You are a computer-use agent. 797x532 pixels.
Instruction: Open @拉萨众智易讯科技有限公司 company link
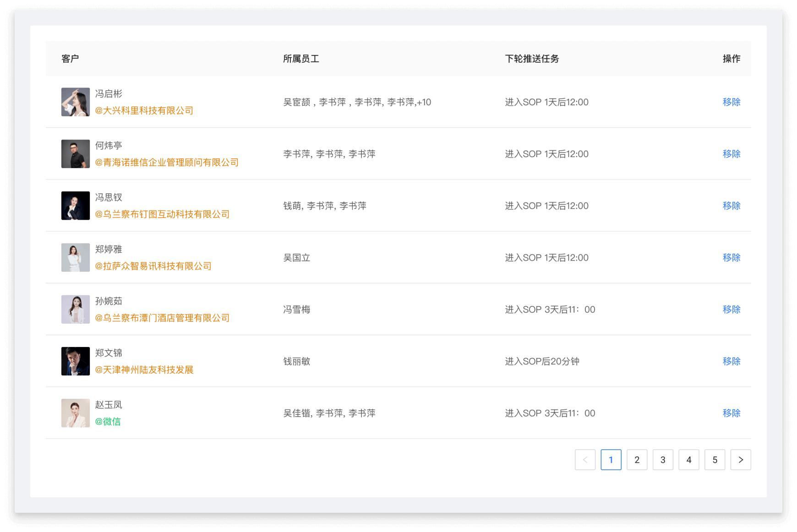point(153,266)
